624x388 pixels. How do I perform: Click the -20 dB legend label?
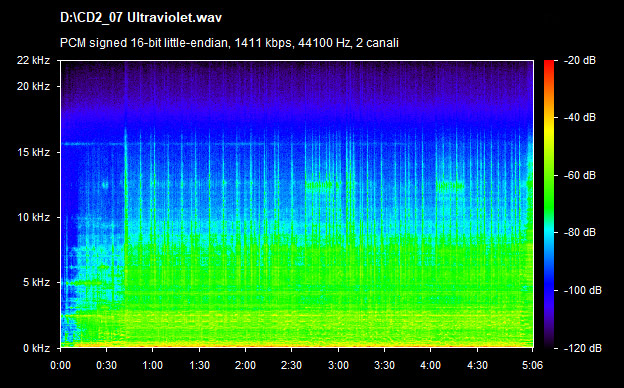point(579,60)
